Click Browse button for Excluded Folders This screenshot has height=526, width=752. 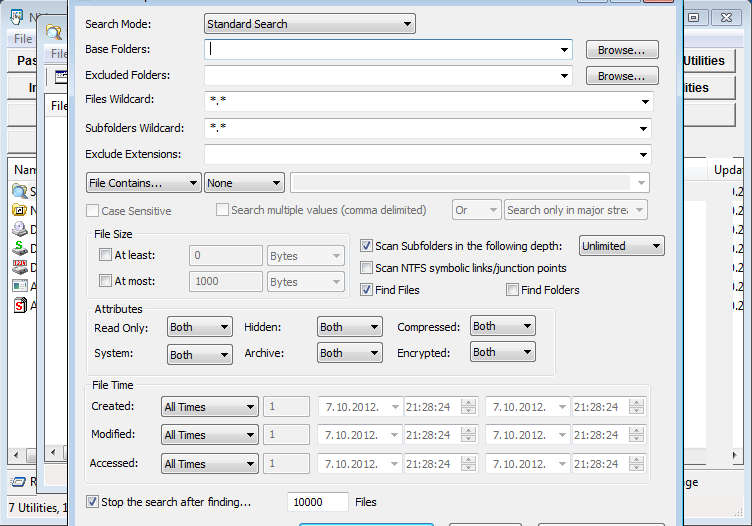[x=621, y=76]
